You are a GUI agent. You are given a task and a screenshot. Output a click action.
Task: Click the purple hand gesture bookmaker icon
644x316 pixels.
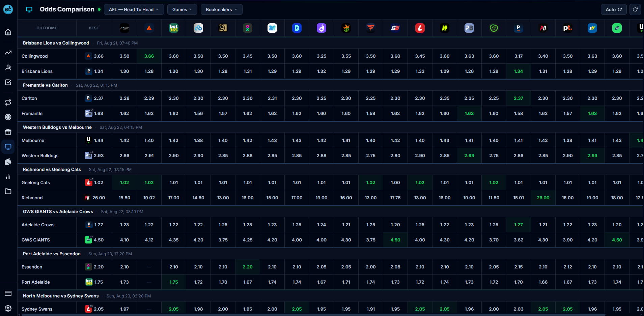click(321, 28)
